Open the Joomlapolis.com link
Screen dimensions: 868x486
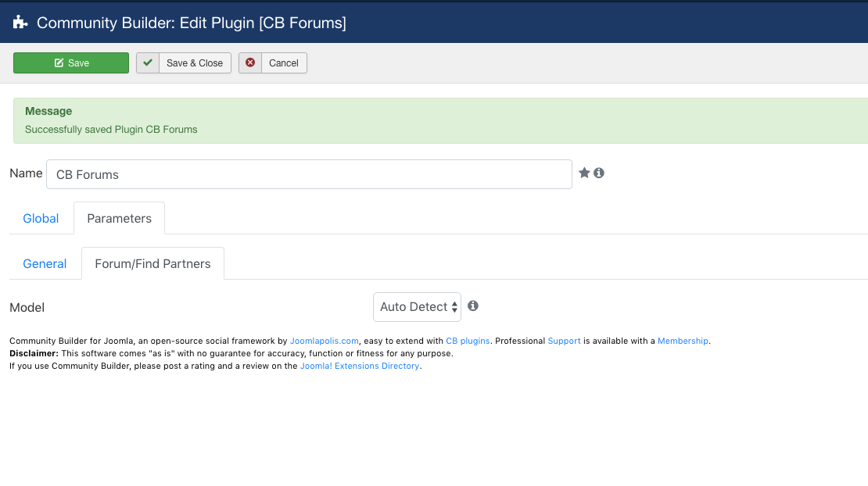[x=325, y=341]
